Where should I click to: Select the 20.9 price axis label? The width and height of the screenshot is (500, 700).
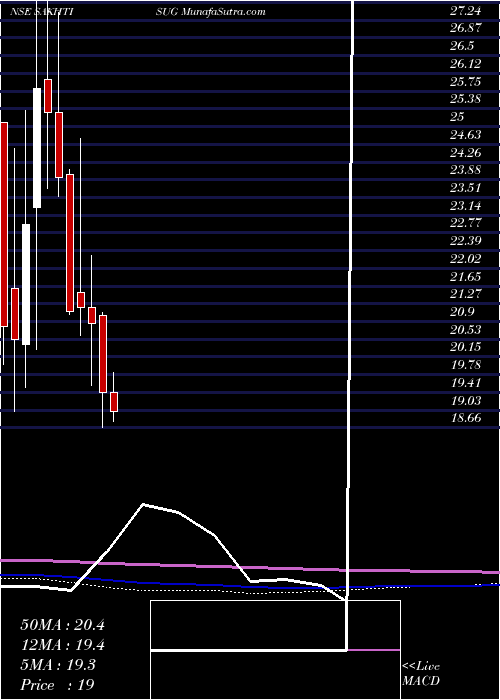coord(462,312)
